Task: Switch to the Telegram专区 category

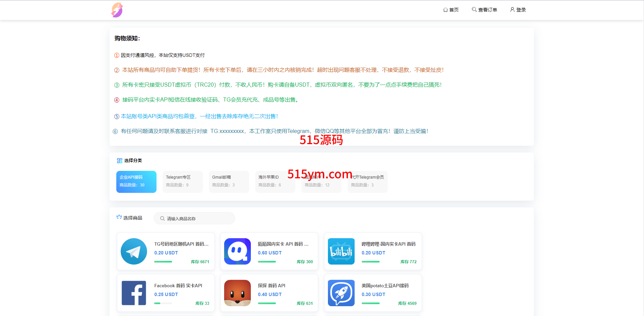Action: click(x=183, y=182)
